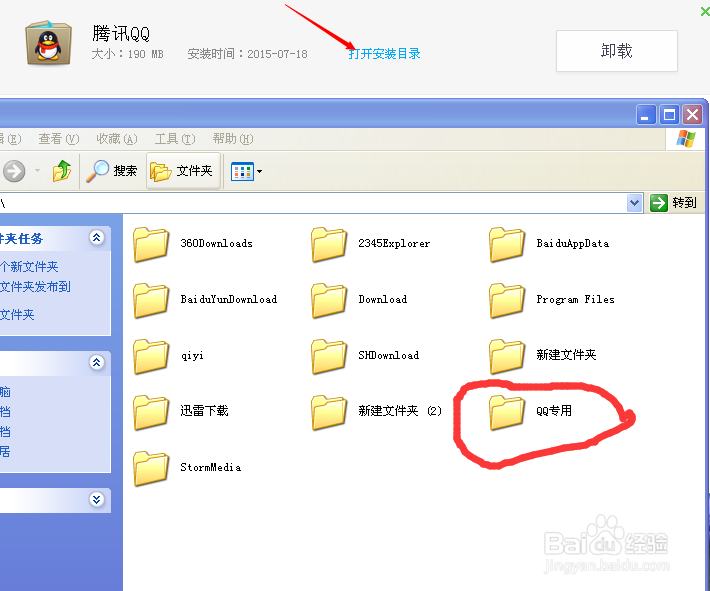Open the Views icon dropdown
This screenshot has width=710, height=591.
click(x=246, y=171)
